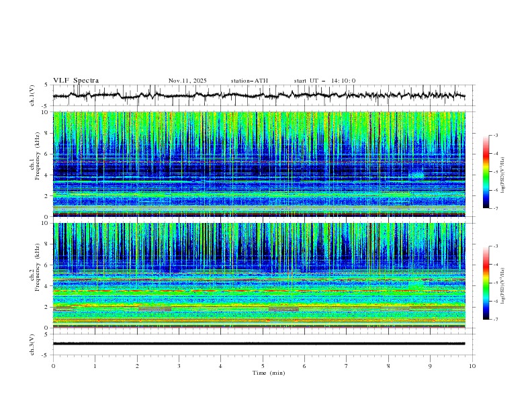Click time axis tick label '8'

[388, 366]
